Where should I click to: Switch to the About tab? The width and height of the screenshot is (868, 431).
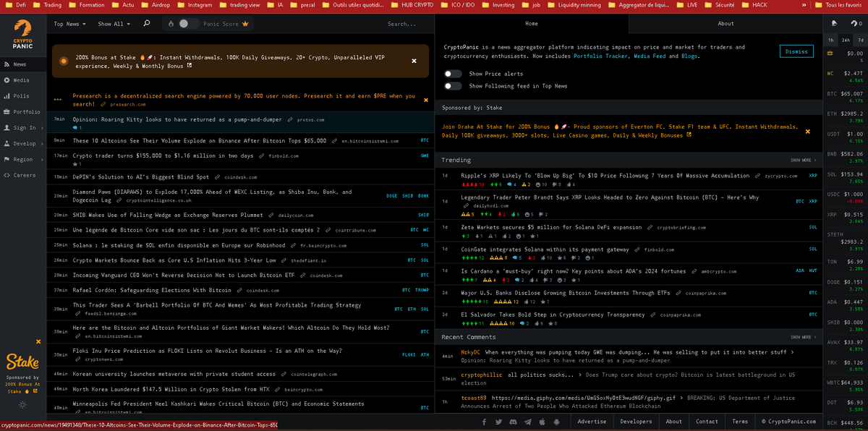pos(726,24)
